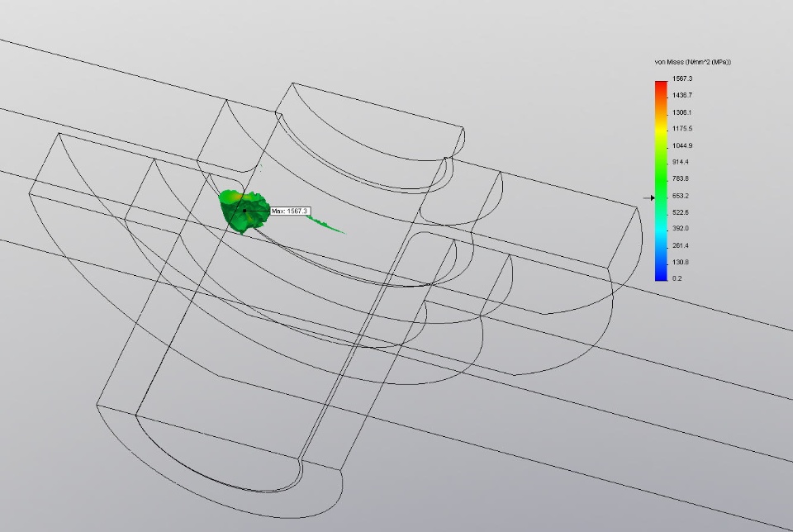
Task: Click the iso-value arrow marker beside legend bar
Action: 649,197
